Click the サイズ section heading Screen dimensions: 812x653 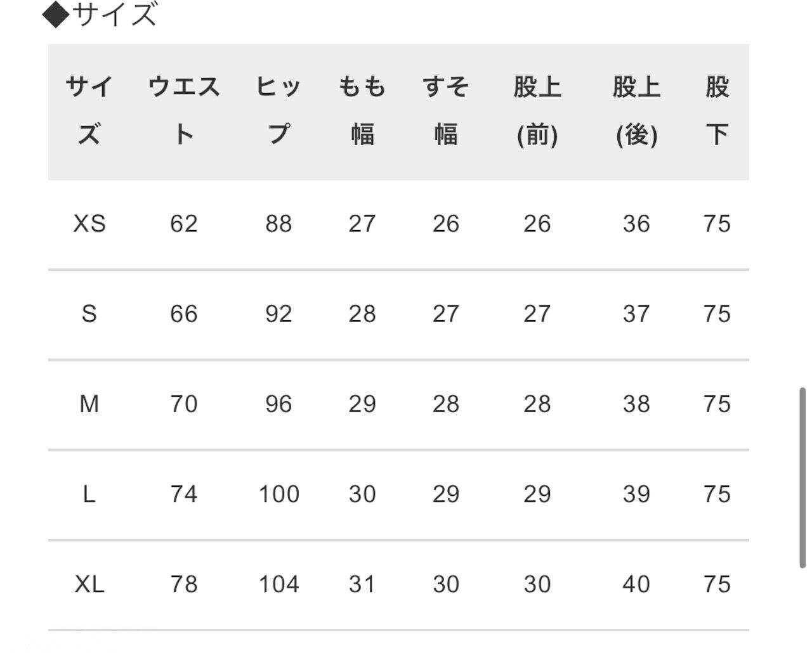coord(100,14)
